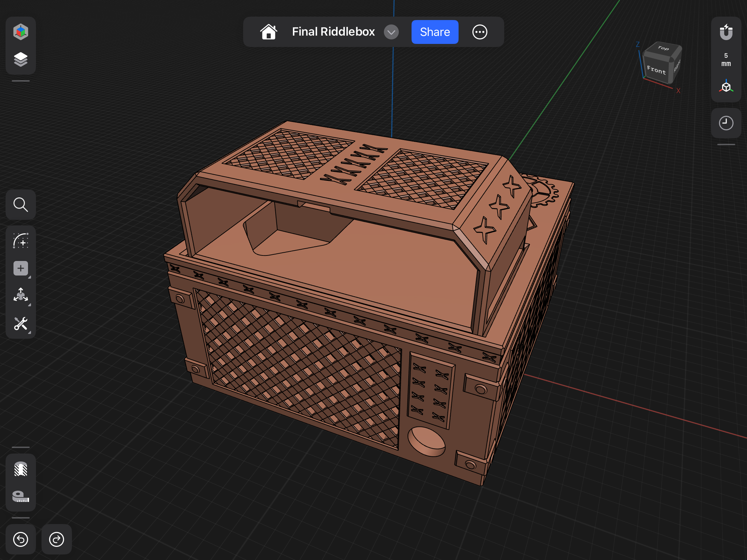Image resolution: width=747 pixels, height=560 pixels.
Task: Click the redo arrow button
Action: pyautogui.click(x=57, y=539)
